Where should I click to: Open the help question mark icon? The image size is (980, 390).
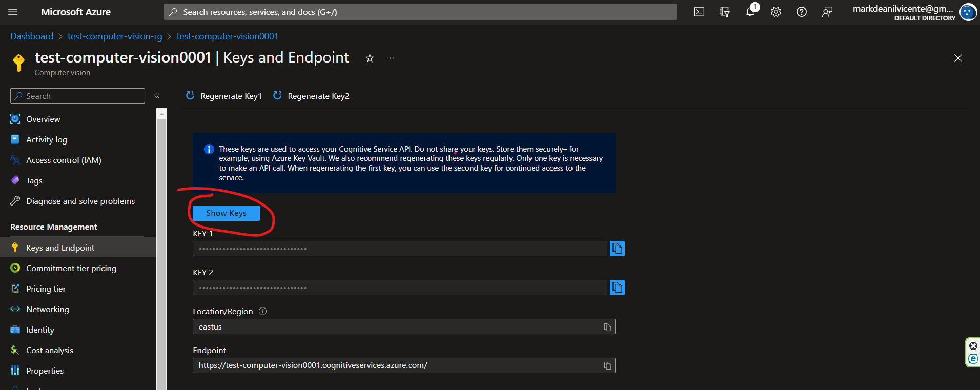coord(802,12)
